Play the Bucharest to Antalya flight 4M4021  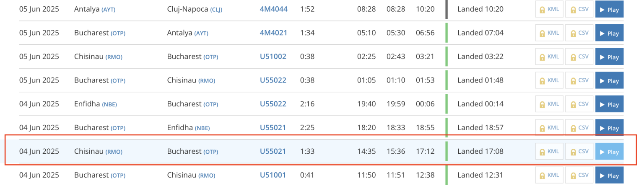[609, 33]
